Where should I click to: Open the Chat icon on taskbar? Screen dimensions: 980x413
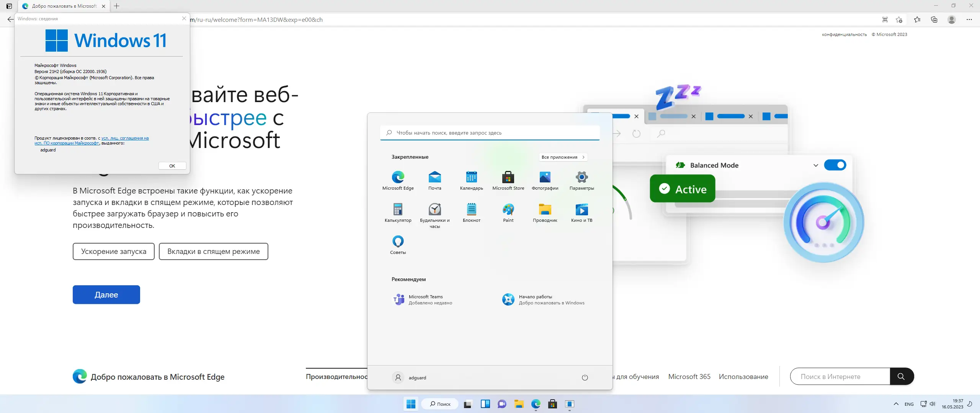502,404
